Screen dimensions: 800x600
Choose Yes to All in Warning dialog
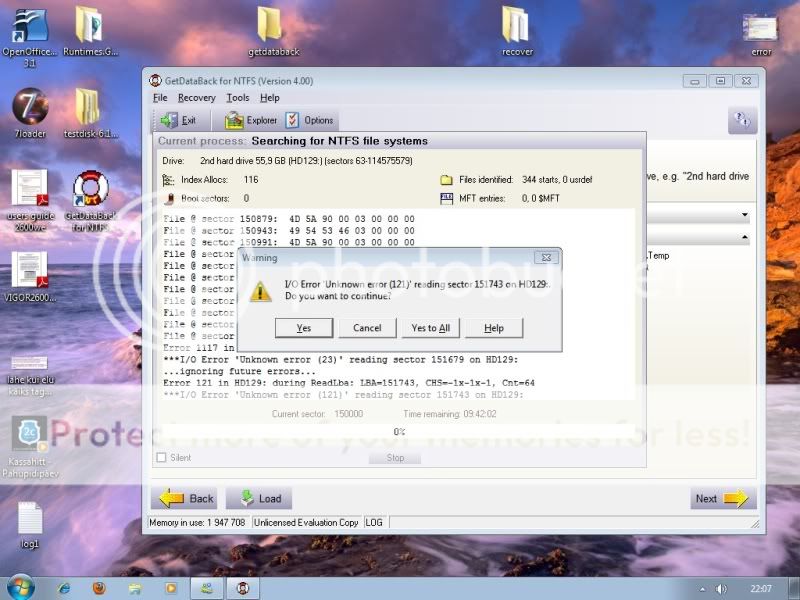pos(431,328)
